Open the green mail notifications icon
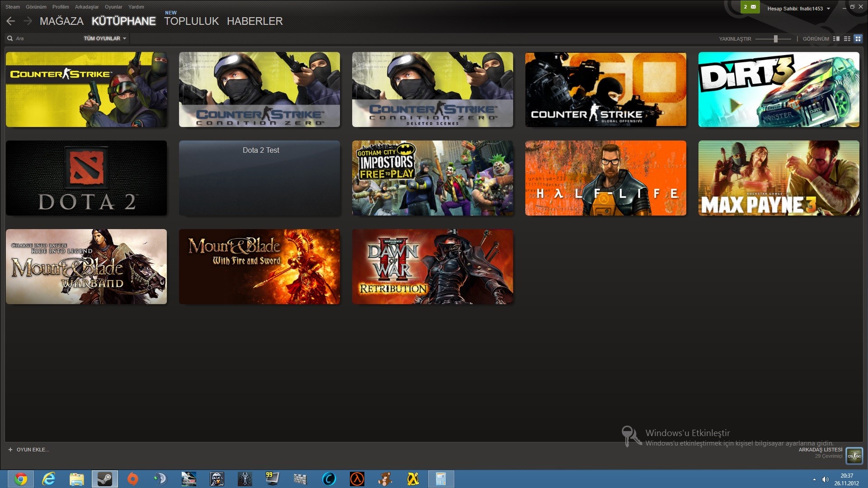Viewport: 868px width, 488px height. click(x=750, y=7)
